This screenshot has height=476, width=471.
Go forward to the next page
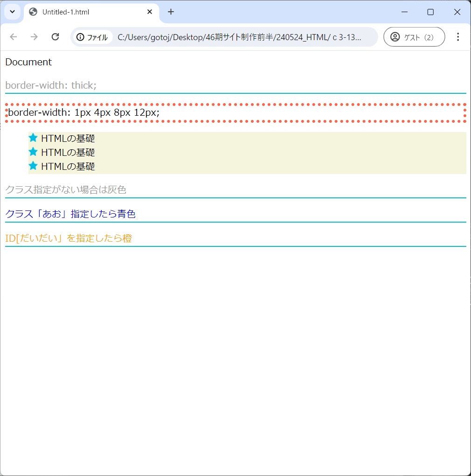34,37
